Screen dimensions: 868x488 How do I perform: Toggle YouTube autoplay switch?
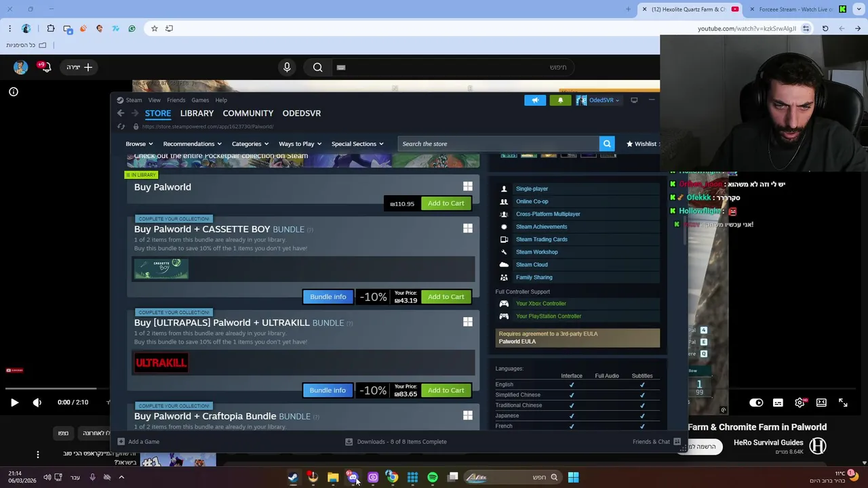tap(756, 403)
